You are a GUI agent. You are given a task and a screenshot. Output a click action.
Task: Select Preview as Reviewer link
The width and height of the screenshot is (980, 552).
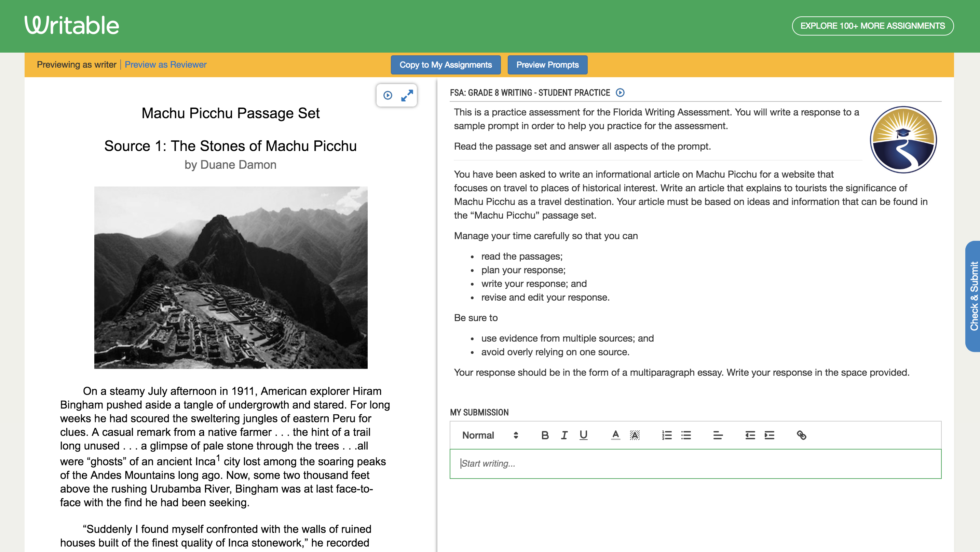[x=166, y=65]
